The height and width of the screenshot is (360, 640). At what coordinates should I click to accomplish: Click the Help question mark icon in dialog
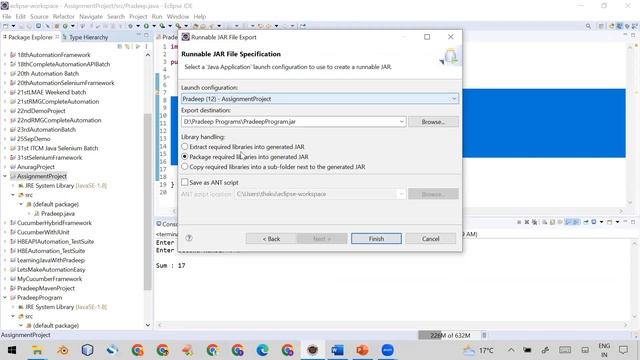pos(189,238)
